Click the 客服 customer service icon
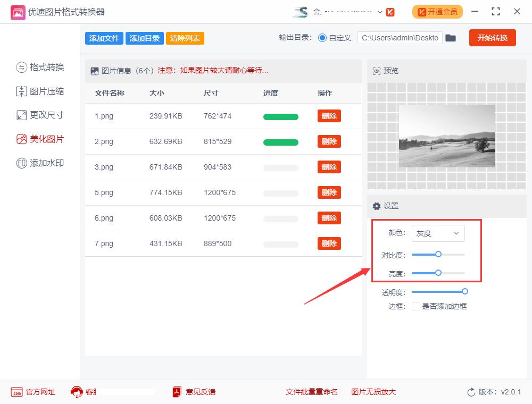The height and width of the screenshot is (404, 532). coord(78,392)
